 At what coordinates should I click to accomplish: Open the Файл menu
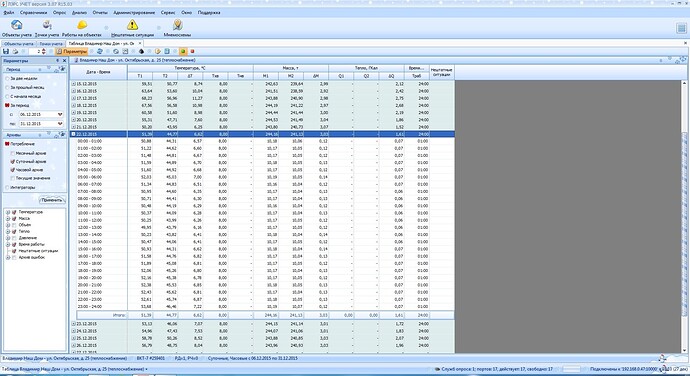8,13
